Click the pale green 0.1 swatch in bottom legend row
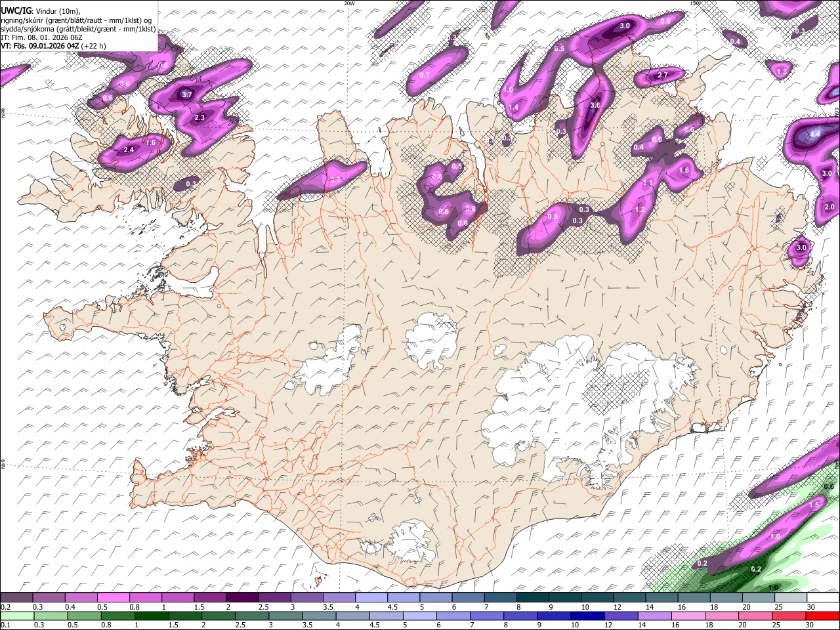Screen dimensions: 840x630 pyautogui.click(x=16, y=616)
